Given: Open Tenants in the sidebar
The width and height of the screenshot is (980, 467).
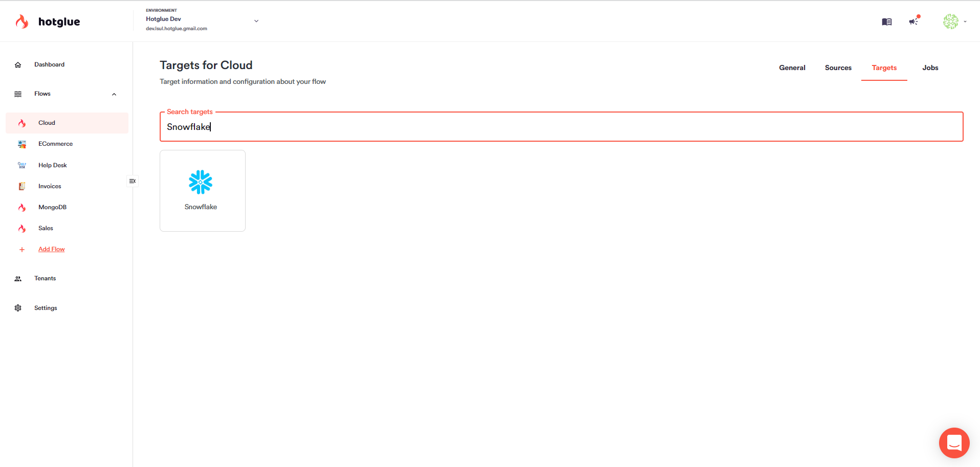Looking at the screenshot, I should point(45,278).
